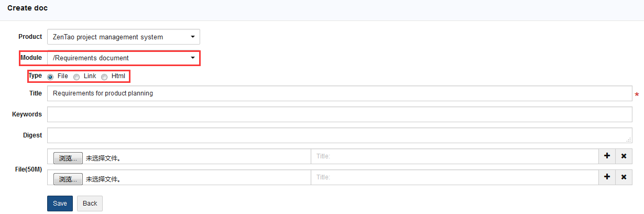Click into the Digest text area
Image resolution: width=644 pixels, height=214 pixels.
(x=340, y=135)
